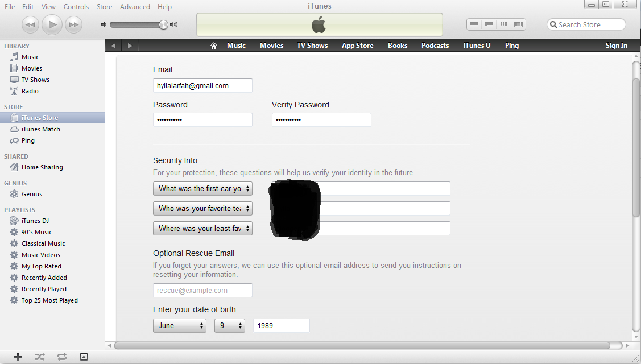This screenshot has height=364, width=641.
Task: Open the favorite teacher question dropdown
Action: (202, 209)
